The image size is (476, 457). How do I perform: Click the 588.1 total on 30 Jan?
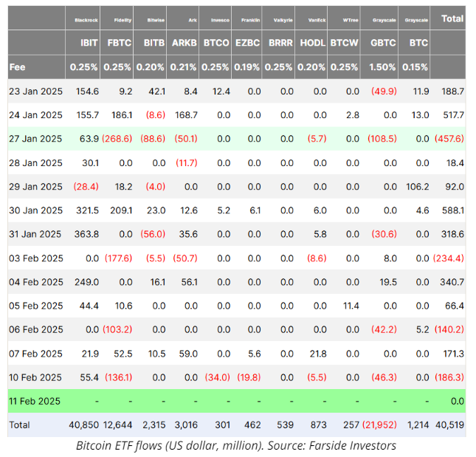click(x=453, y=210)
